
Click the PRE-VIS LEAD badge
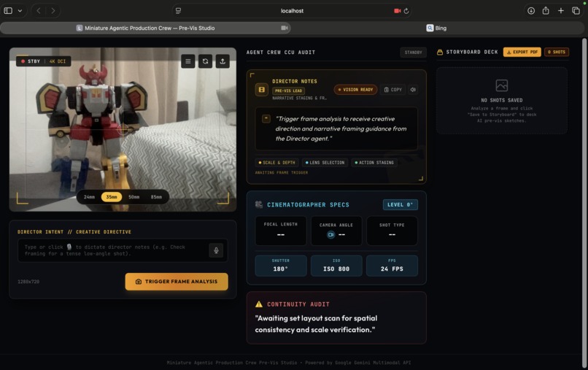click(288, 90)
